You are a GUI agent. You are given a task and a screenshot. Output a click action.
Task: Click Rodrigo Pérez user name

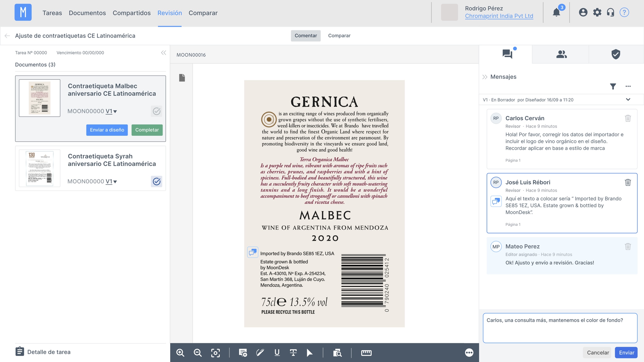(484, 8)
